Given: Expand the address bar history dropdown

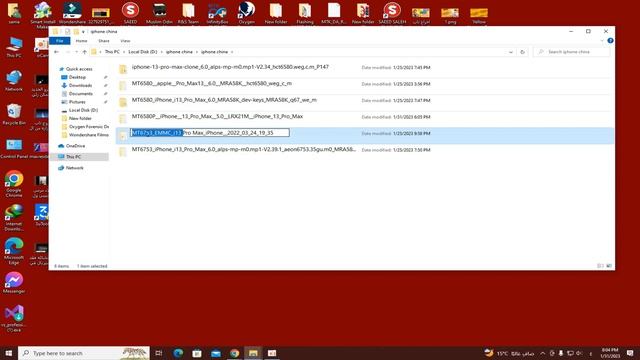Looking at the screenshot, I should click(x=511, y=52).
